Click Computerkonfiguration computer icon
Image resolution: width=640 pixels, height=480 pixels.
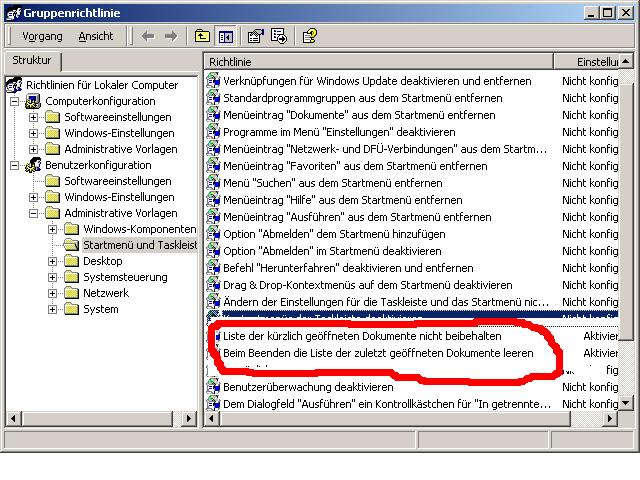[33, 101]
